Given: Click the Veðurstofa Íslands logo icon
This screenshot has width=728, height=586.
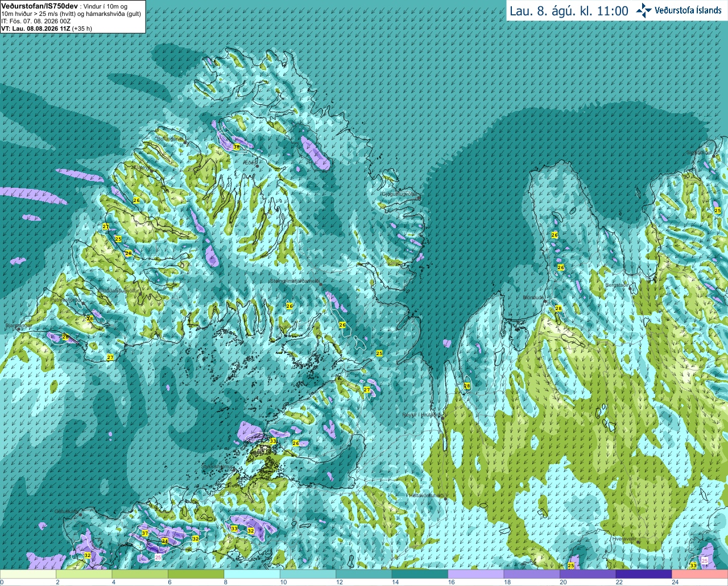Looking at the screenshot, I should coord(644,10).
